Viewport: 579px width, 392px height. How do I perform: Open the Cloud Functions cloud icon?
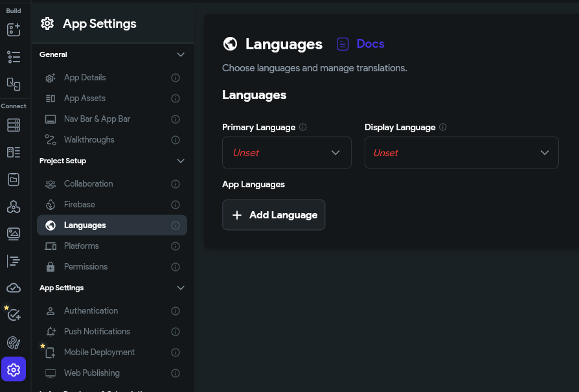click(14, 288)
